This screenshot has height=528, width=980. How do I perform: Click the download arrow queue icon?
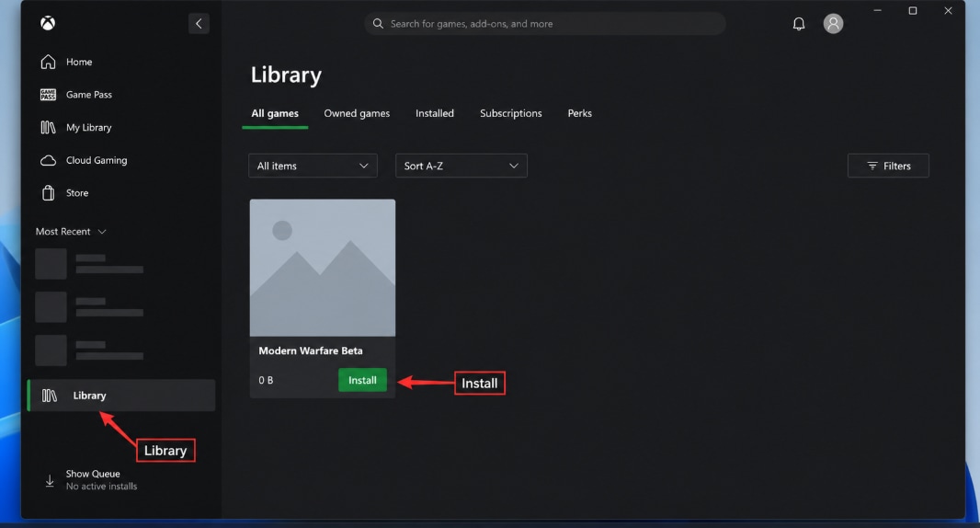(50, 480)
